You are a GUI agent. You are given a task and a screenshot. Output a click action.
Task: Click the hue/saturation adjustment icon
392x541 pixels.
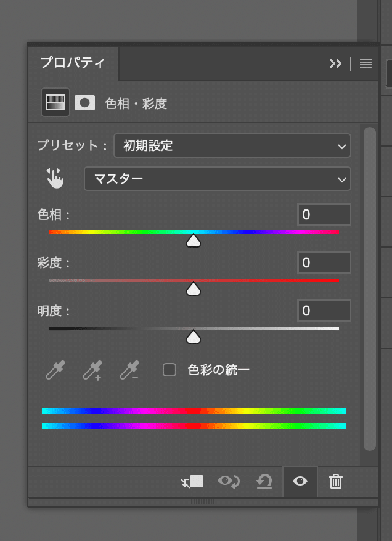click(55, 102)
